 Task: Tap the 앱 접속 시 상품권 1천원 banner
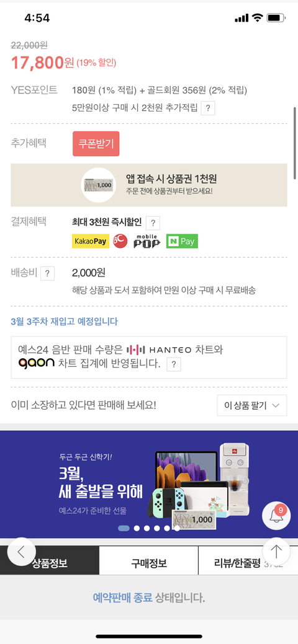pyautogui.click(x=149, y=185)
